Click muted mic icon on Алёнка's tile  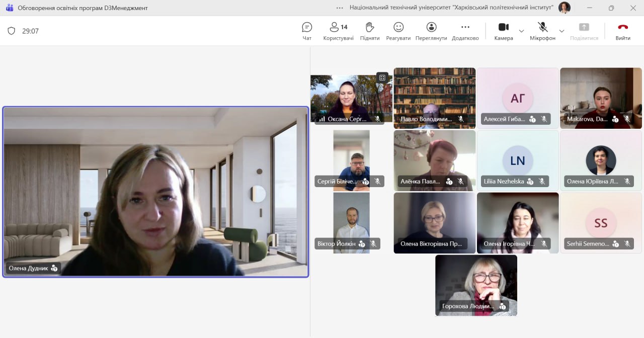click(461, 182)
